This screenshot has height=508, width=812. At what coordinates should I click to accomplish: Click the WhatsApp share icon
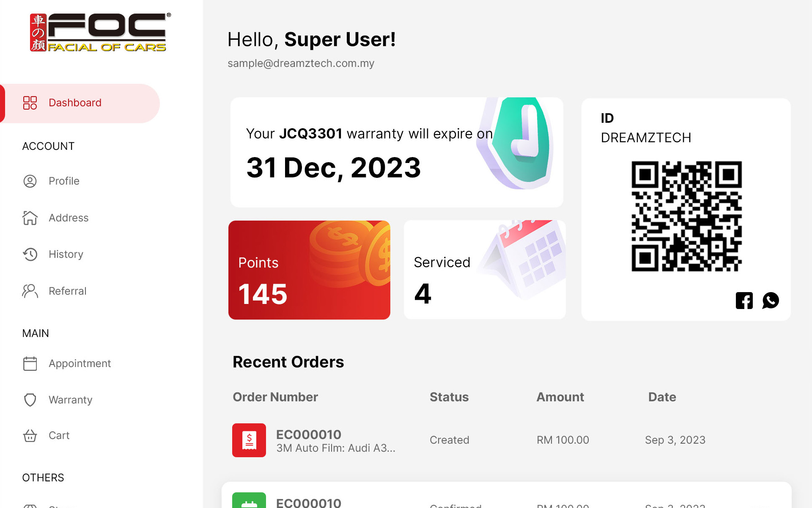pos(771,301)
